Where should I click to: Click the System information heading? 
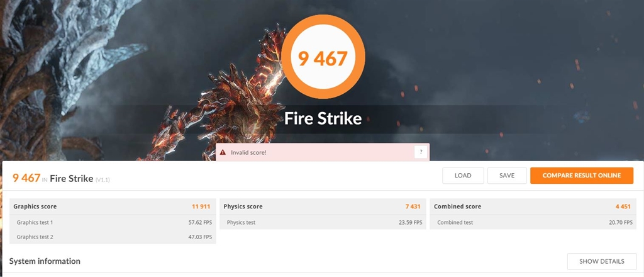(45, 261)
